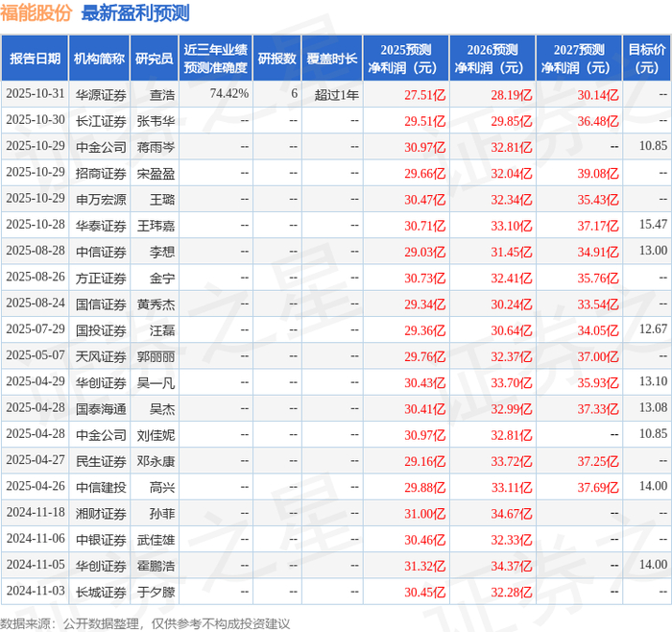Select the 天风证券 institution cell
The height and width of the screenshot is (632, 672).
[x=101, y=356]
